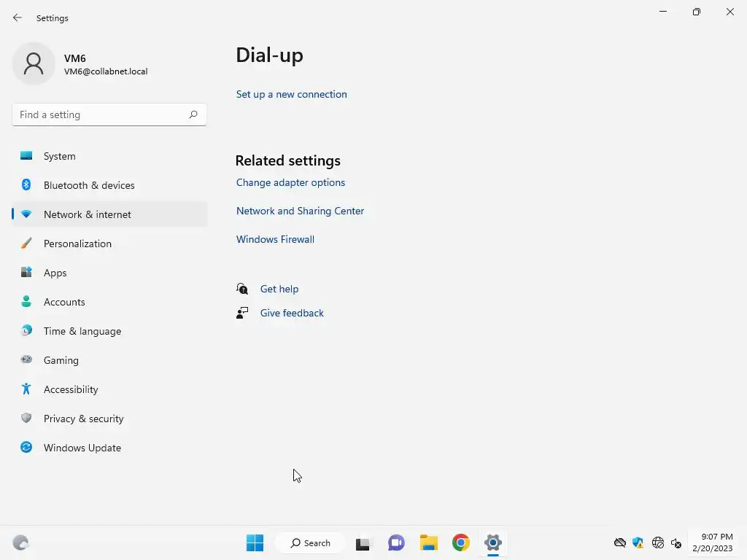Click the Accessibility figure icon in the sidebar
Screen dimensions: 747x560
26,389
